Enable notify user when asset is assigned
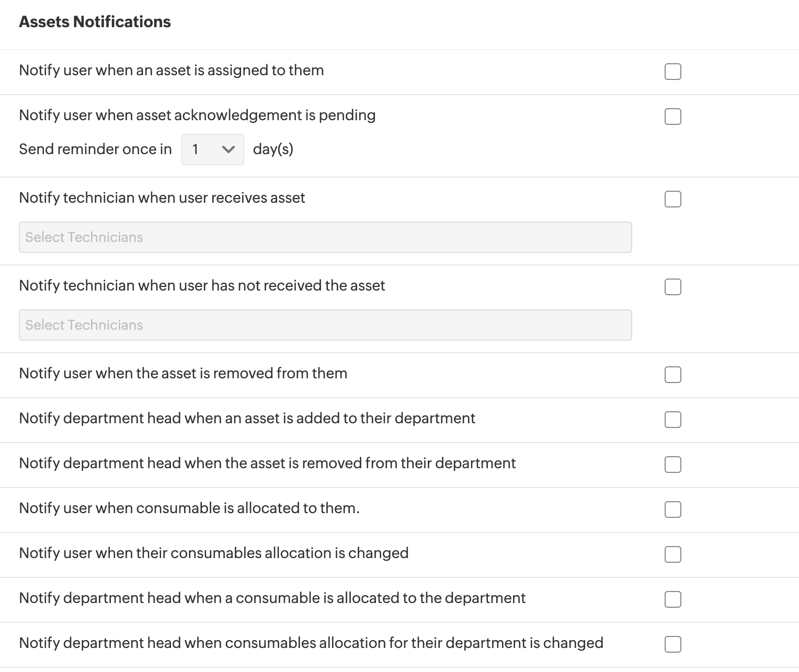The image size is (799, 672). pyautogui.click(x=672, y=72)
